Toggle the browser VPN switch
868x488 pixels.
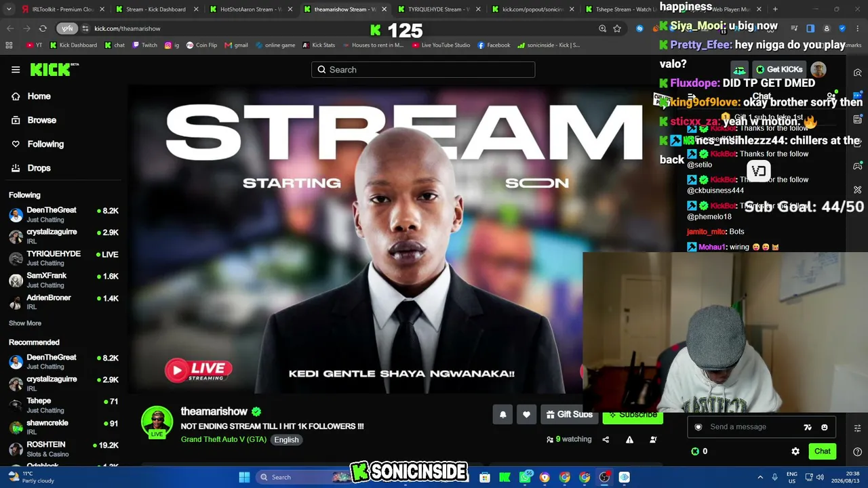(x=67, y=28)
